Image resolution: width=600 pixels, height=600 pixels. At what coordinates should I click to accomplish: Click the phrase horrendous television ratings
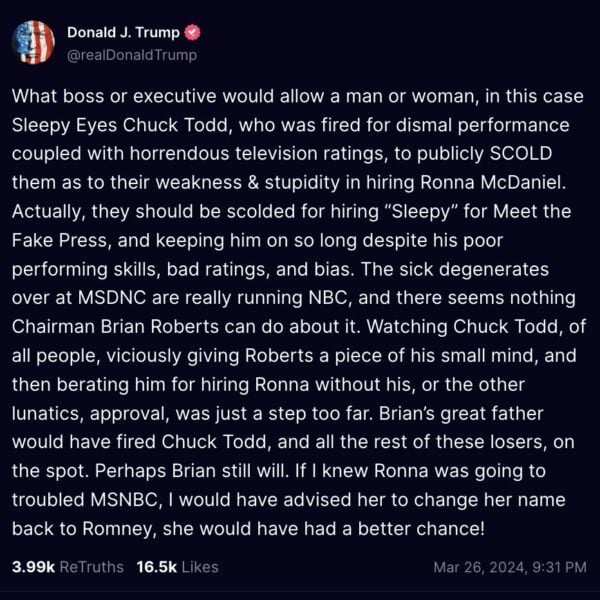[256, 153]
